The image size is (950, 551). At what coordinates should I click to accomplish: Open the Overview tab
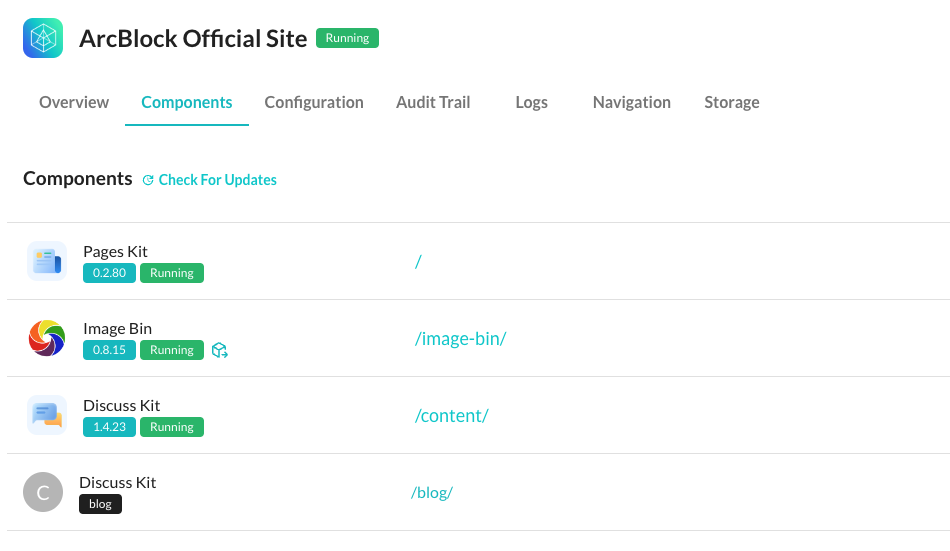click(x=74, y=102)
